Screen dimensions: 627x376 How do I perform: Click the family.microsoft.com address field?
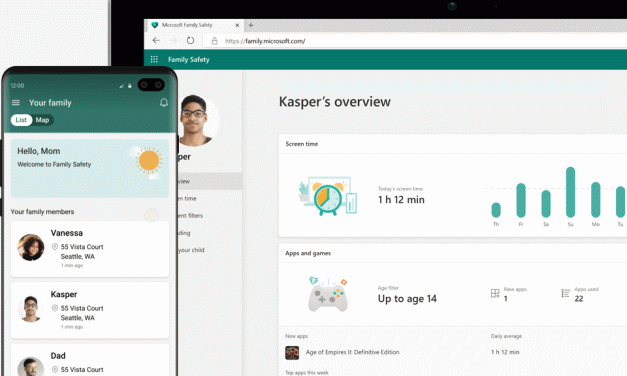tap(415, 41)
